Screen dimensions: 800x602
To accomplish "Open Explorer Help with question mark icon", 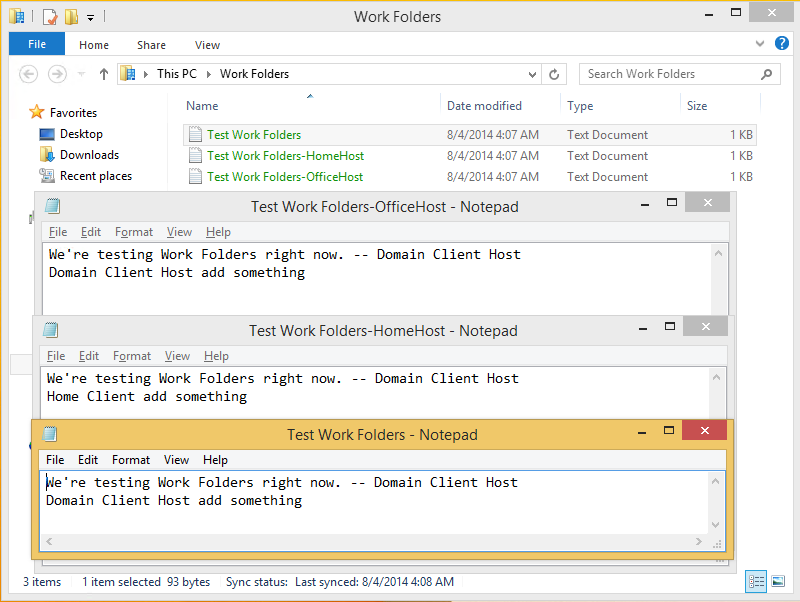I will coord(781,43).
